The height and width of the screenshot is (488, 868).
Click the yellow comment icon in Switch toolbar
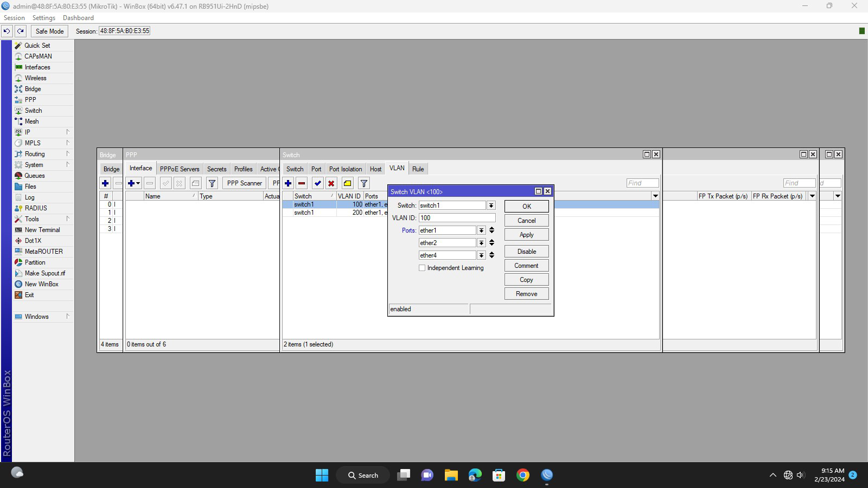pyautogui.click(x=348, y=183)
